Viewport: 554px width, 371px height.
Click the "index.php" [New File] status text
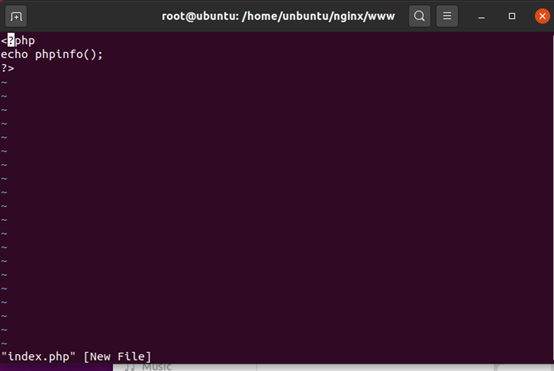click(76, 357)
